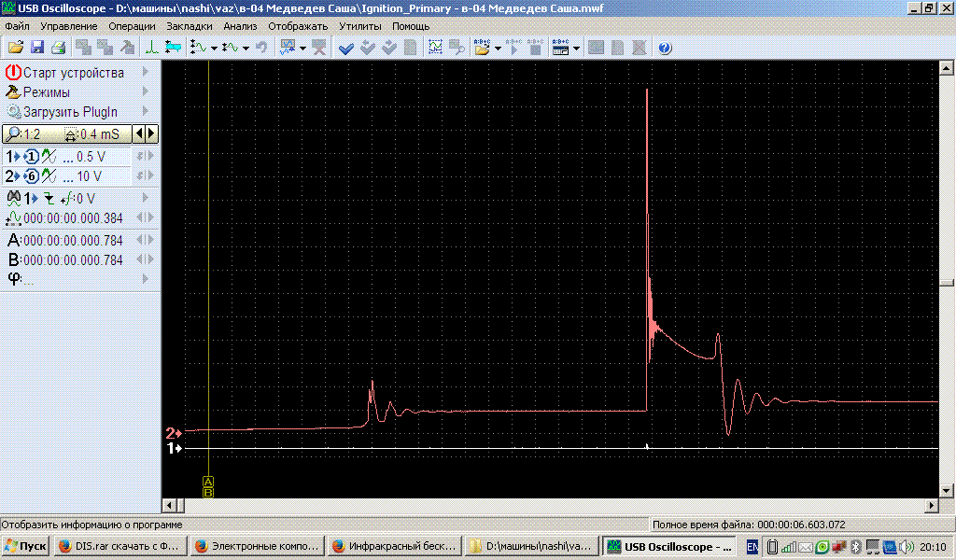Increase time scale with right black arrow
The image size is (956, 560).
(x=152, y=134)
